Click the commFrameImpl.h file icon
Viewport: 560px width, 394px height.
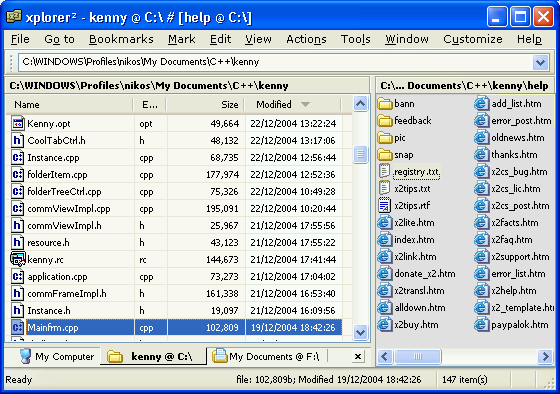(x=17, y=293)
